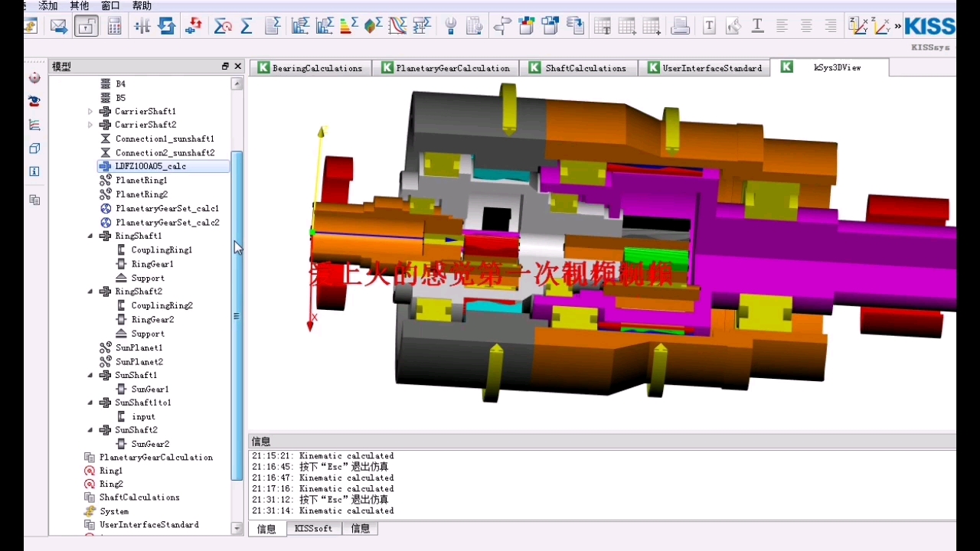
Task: Close the 模型 panel
Action: click(237, 67)
